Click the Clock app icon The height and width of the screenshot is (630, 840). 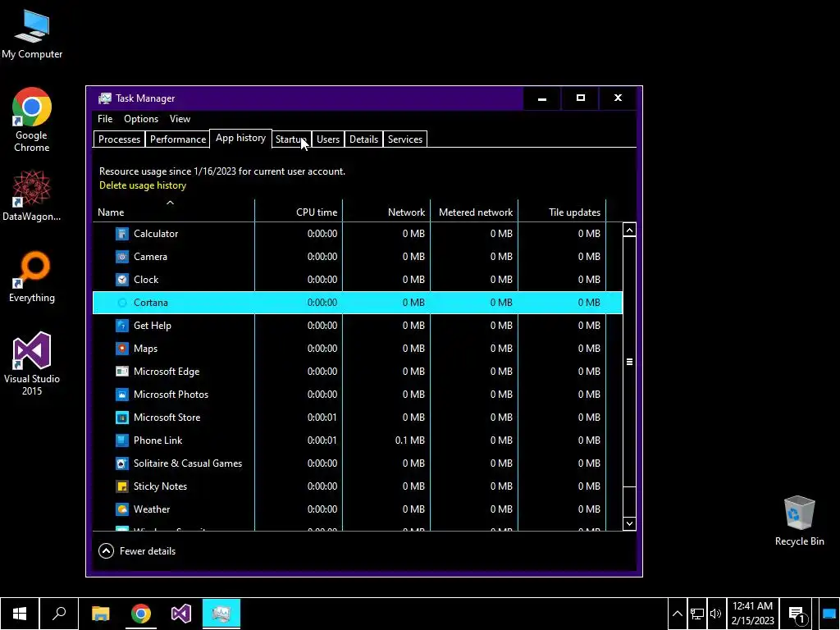coord(122,280)
